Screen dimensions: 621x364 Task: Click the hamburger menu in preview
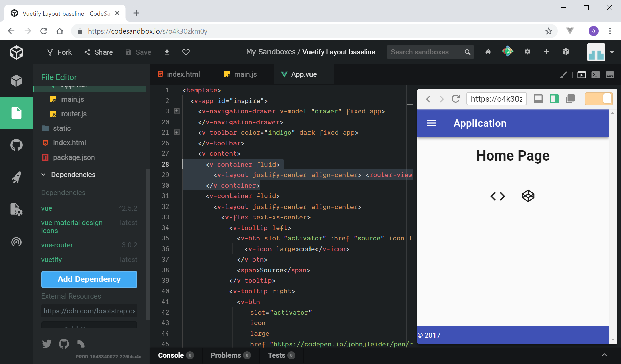click(431, 123)
